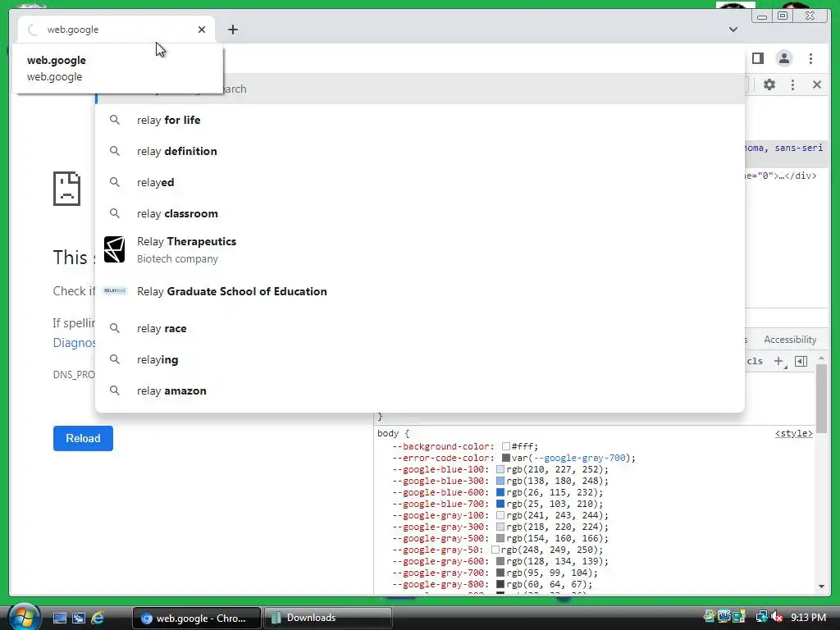Viewport: 840px width, 630px height.
Task: Click the --google-gray-500 color swatch
Action: [x=500, y=538]
